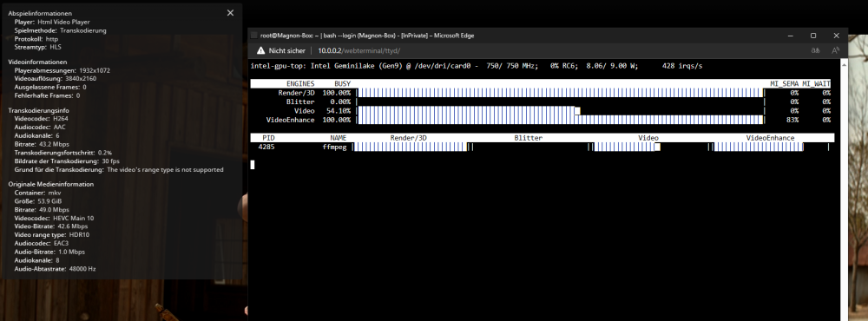Click the 'Ausgelassene Frames: 0' line

click(50, 88)
